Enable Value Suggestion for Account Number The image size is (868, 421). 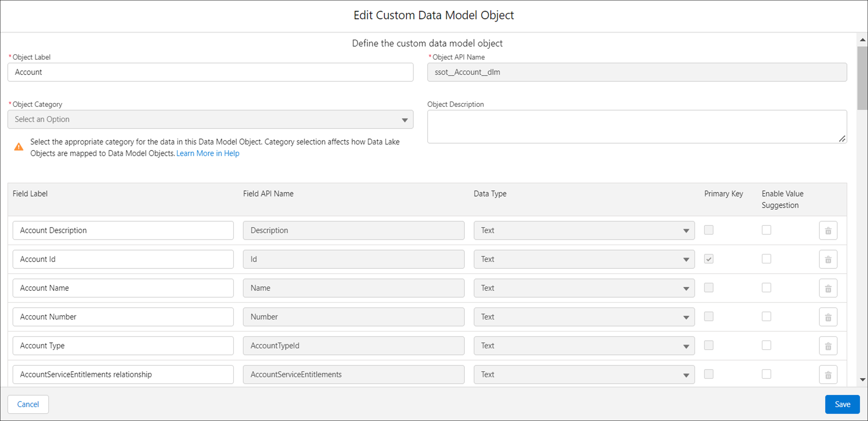tap(766, 316)
